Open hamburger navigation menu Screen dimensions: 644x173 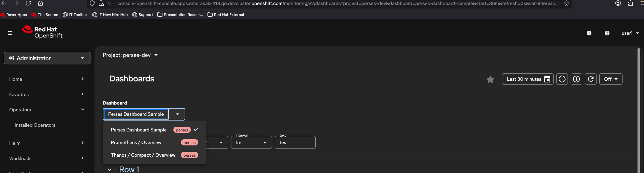click(10, 33)
